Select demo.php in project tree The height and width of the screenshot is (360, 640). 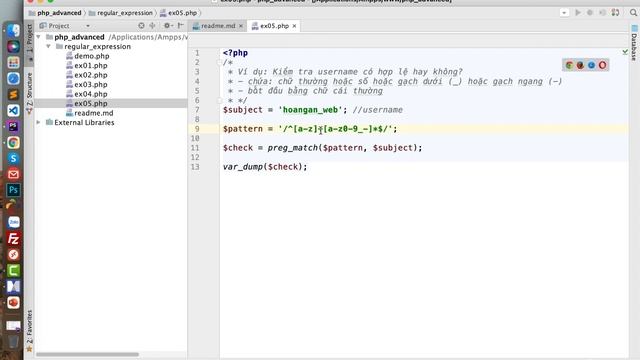click(91, 56)
